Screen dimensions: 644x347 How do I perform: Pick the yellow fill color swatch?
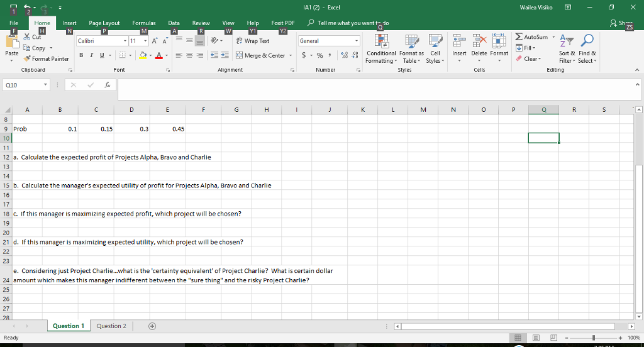[143, 55]
